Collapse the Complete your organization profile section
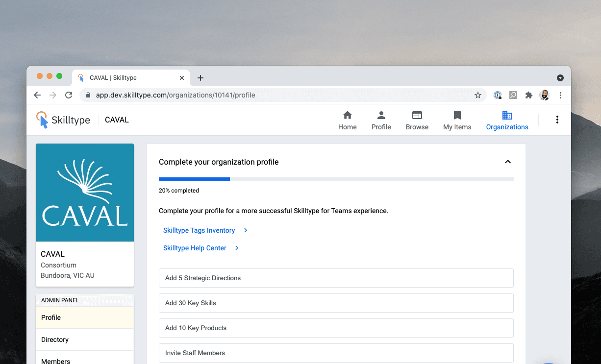Viewport: 601px width, 364px height. pyautogui.click(x=508, y=162)
